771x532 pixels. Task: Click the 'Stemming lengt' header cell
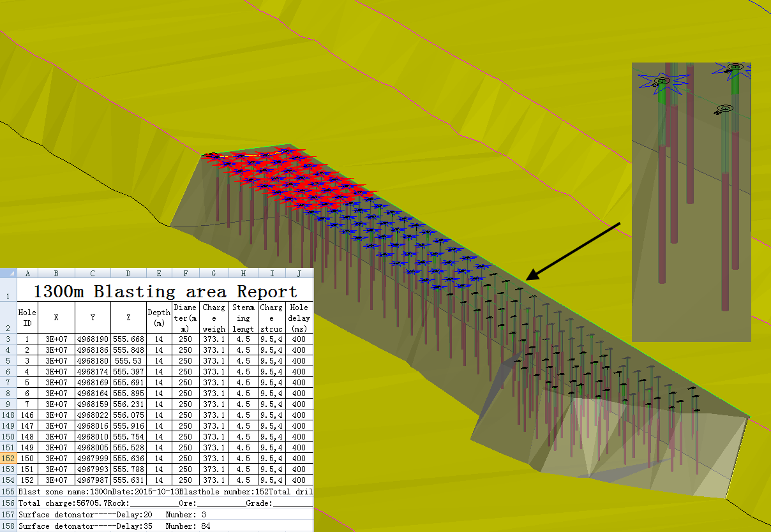pos(243,318)
